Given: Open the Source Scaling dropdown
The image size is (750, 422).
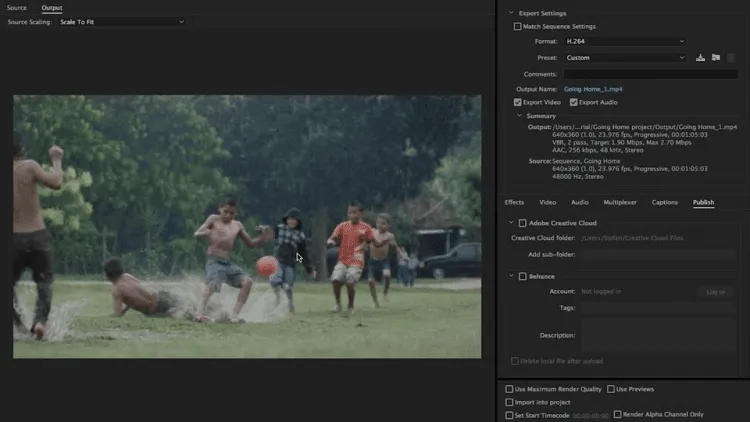Looking at the screenshot, I should (x=122, y=21).
